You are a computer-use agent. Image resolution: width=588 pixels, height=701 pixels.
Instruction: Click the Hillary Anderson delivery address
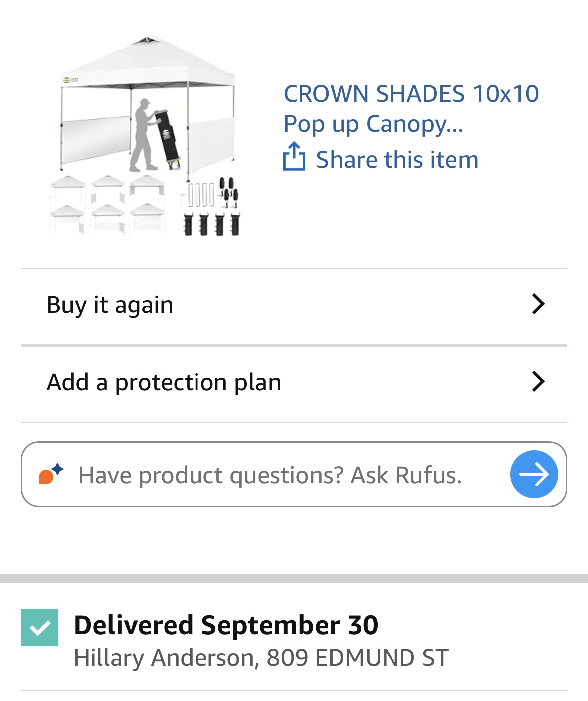coord(261,658)
